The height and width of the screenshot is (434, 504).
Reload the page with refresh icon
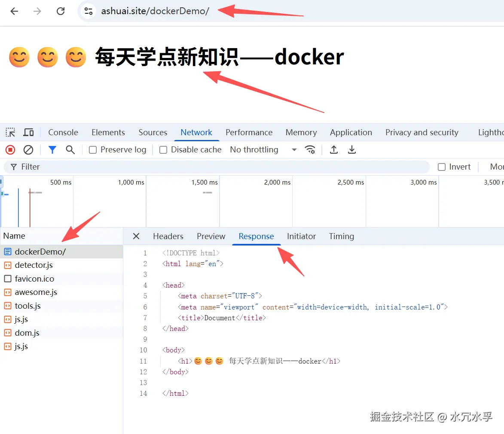61,11
